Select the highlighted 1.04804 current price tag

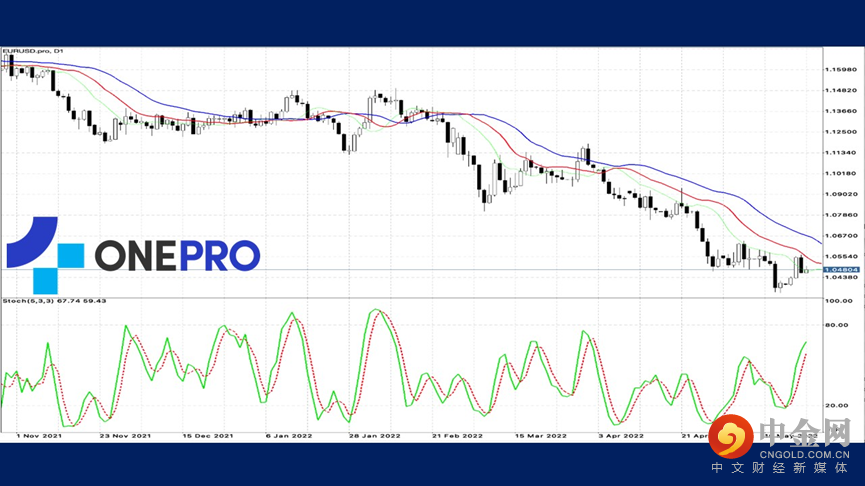point(841,270)
